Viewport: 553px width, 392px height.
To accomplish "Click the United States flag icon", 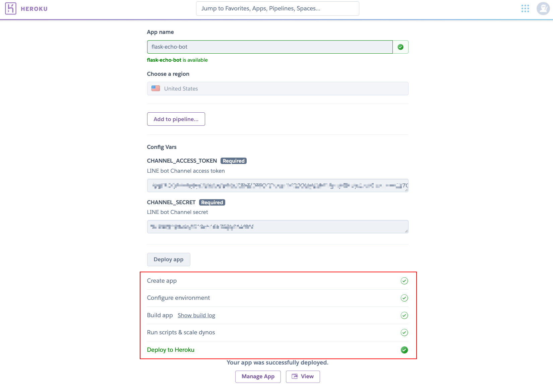I will pos(156,89).
